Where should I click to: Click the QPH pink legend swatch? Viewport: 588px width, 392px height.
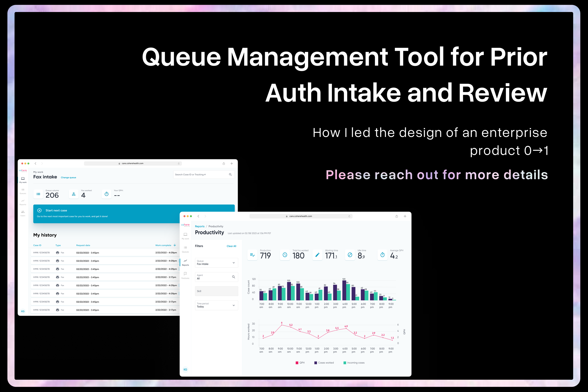(297, 363)
